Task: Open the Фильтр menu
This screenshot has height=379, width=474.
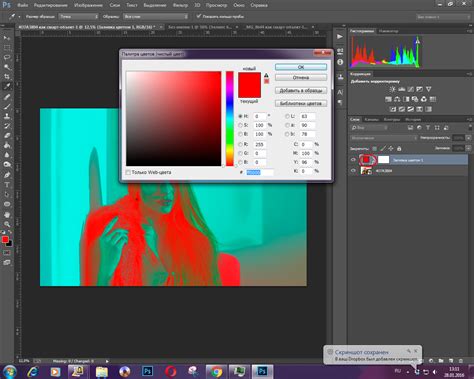Action: (x=180, y=5)
